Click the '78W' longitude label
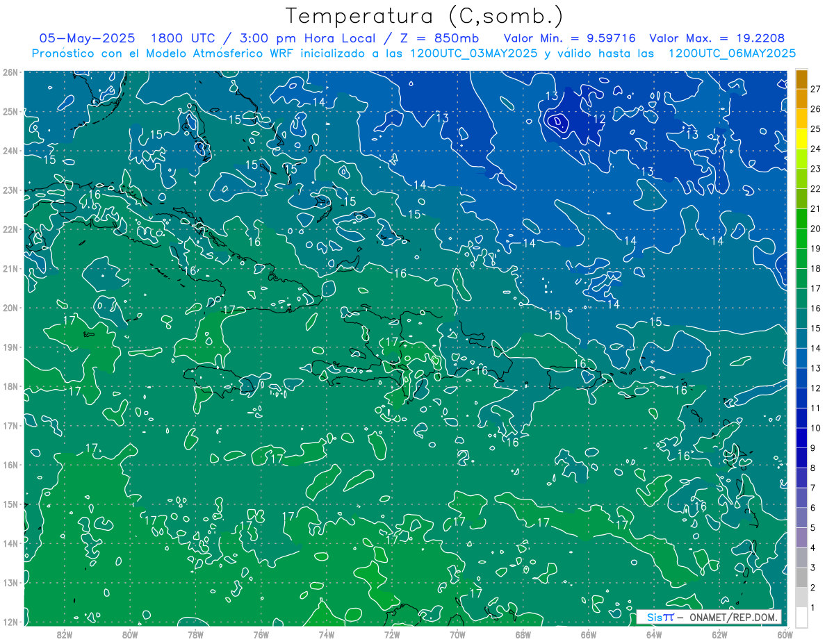 tap(195, 634)
